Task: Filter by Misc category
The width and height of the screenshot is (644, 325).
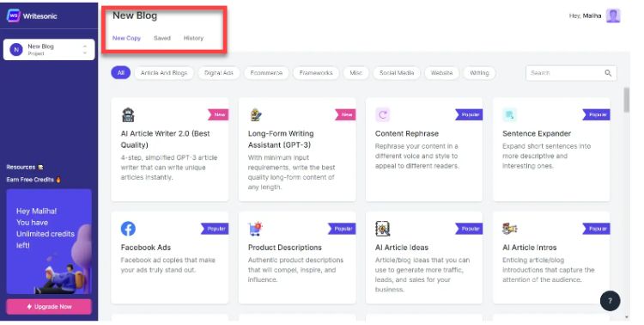Action: [355, 73]
